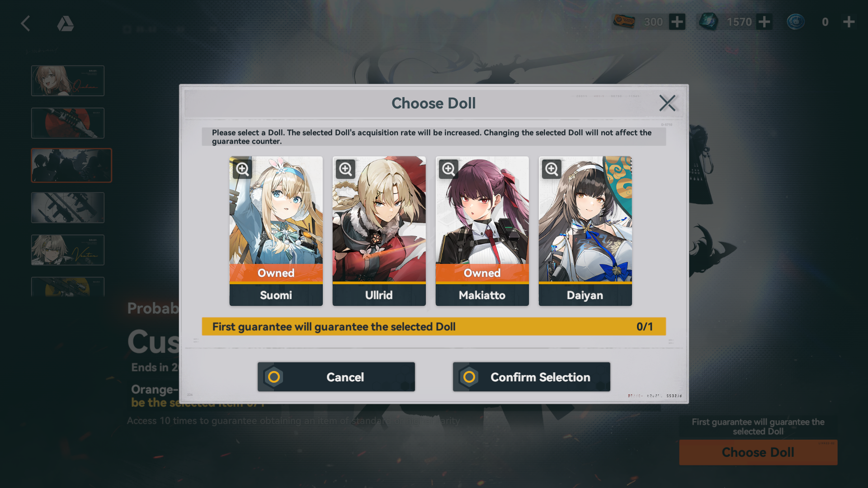Select the Ullrid doll card
The image size is (868, 488).
click(379, 231)
